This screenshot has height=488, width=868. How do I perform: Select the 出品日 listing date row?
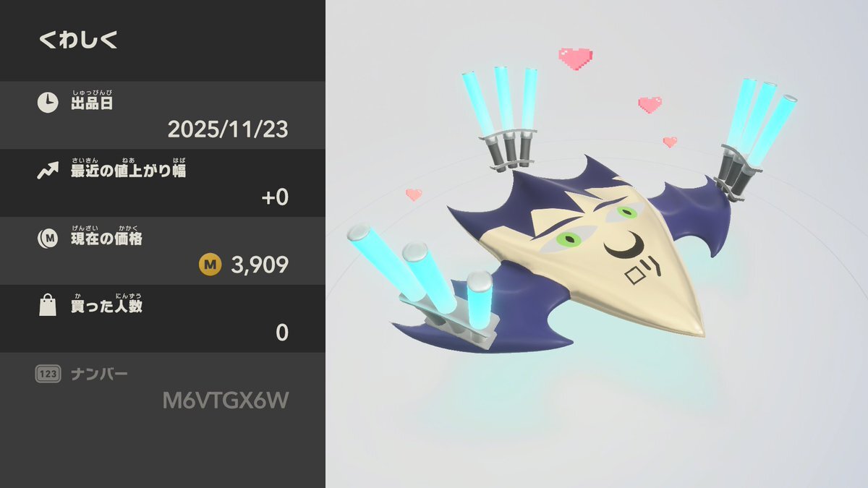pyautogui.click(x=163, y=115)
